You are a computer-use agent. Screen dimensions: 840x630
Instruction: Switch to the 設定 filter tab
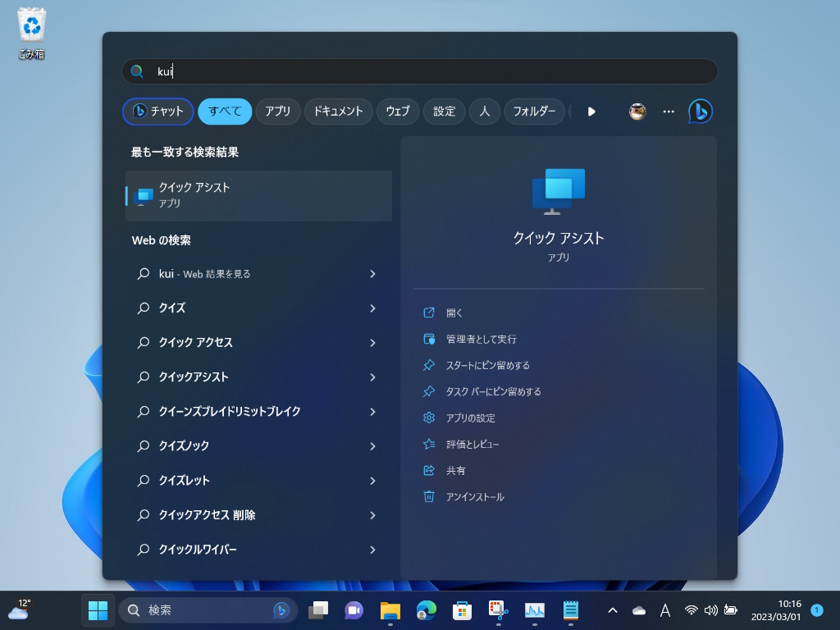(444, 112)
